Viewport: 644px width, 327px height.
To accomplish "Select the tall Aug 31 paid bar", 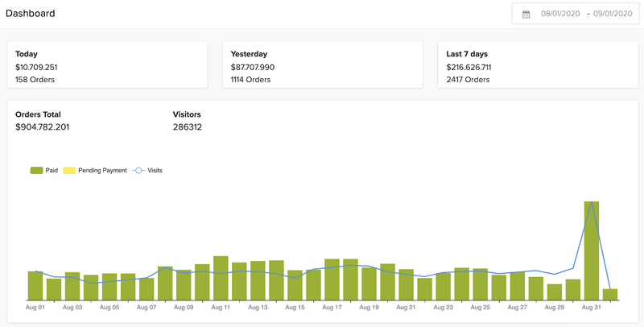I will point(592,250).
